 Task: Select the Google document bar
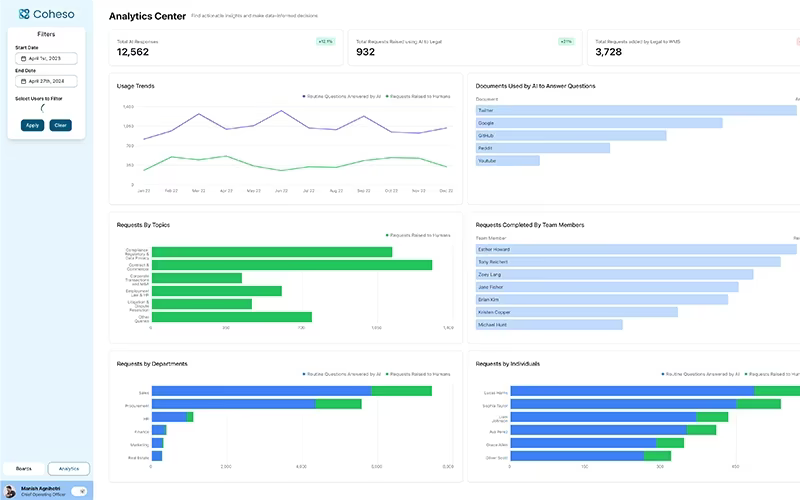pos(599,123)
